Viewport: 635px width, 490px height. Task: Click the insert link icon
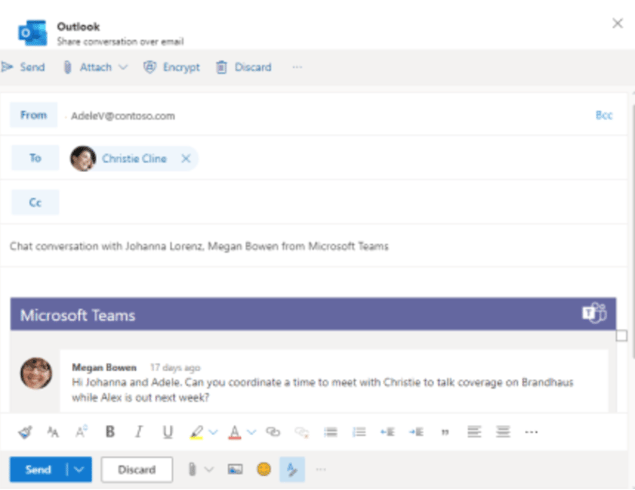coord(273,432)
